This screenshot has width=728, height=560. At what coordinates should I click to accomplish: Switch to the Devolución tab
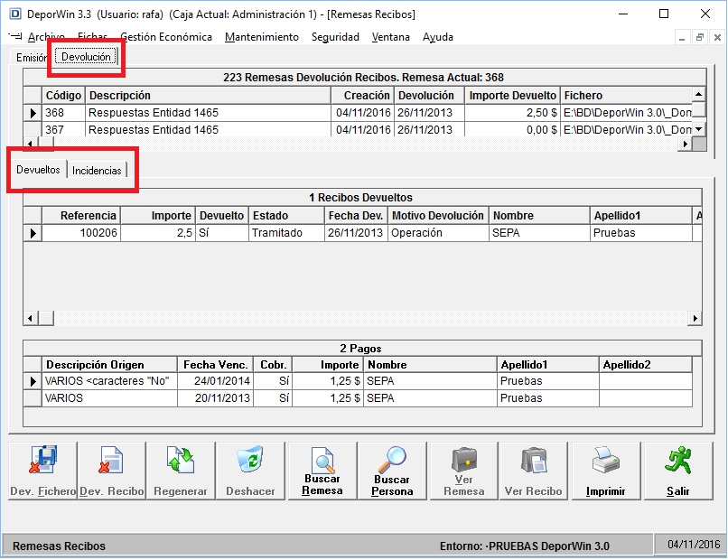point(86,57)
